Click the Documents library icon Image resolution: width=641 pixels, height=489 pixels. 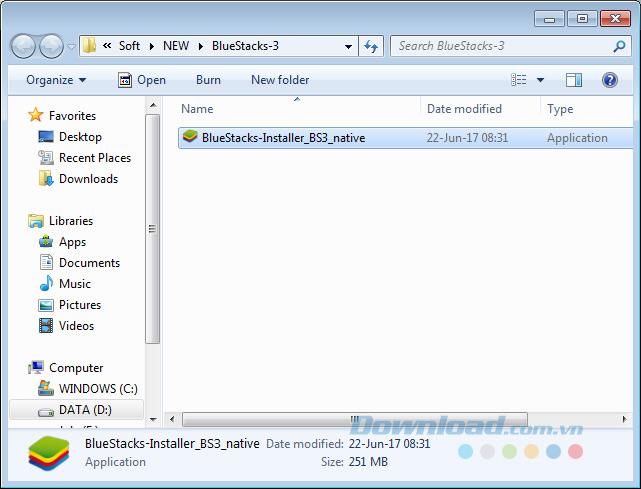pyautogui.click(x=46, y=262)
